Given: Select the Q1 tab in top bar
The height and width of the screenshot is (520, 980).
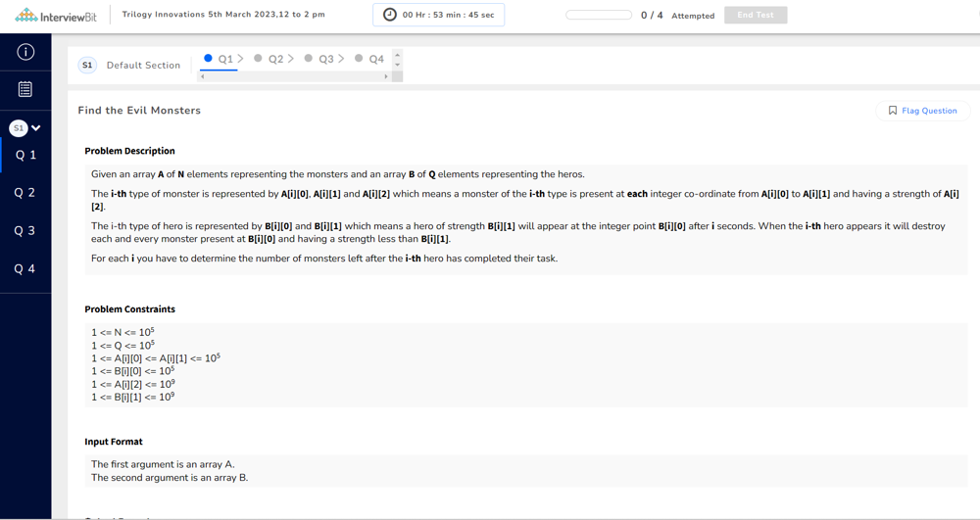Looking at the screenshot, I should click(224, 59).
